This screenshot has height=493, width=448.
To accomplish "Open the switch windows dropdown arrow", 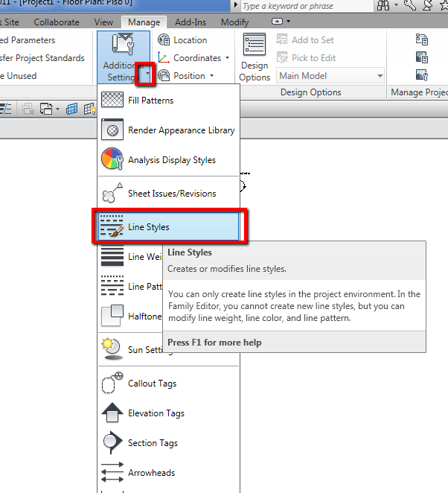I will 57,109.
